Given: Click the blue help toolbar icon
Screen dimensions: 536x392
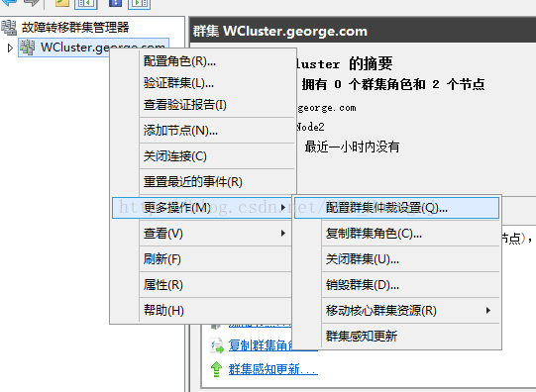Looking at the screenshot, I should (x=115, y=3).
